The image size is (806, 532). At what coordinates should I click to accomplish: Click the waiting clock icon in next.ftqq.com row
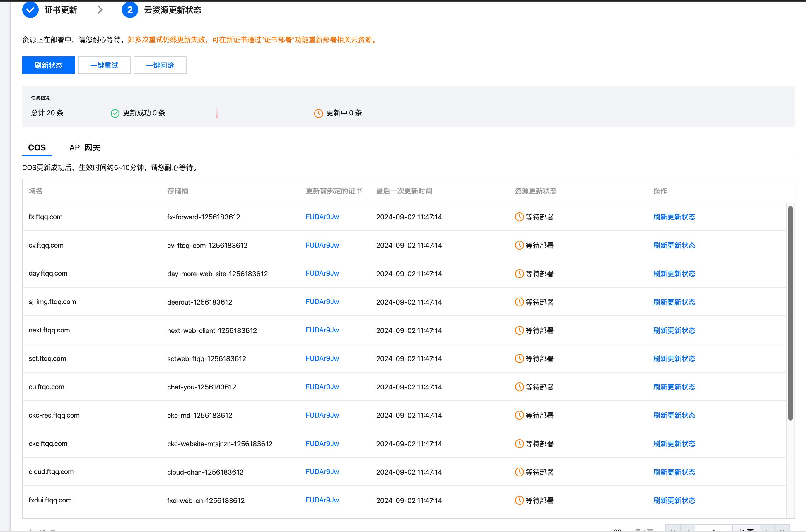519,330
